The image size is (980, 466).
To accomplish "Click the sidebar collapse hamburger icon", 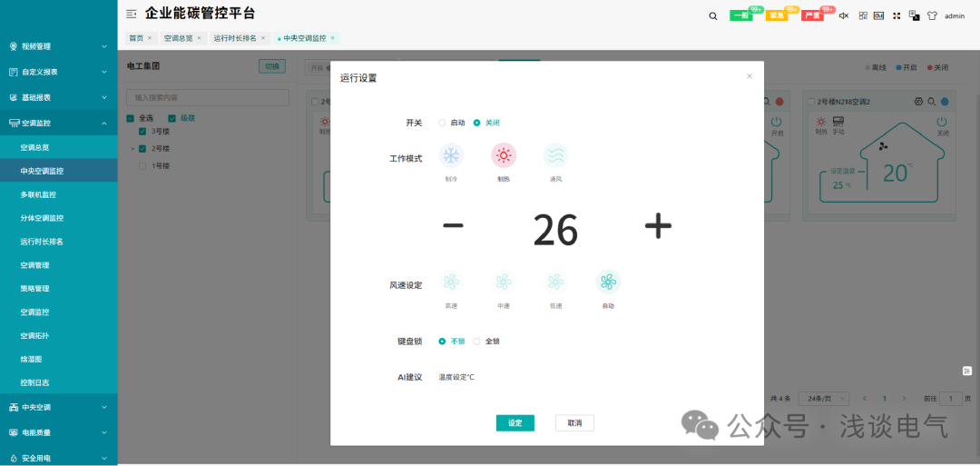I will (132, 14).
